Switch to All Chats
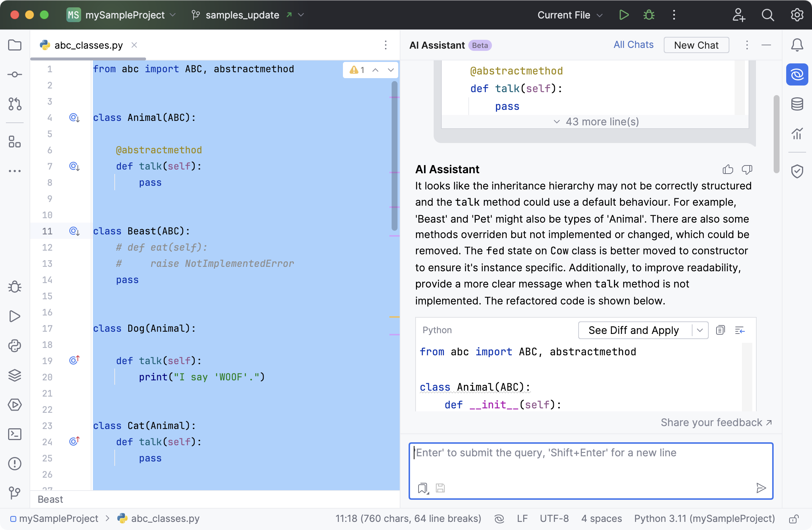Screen dimensions: 812x530 pyautogui.click(x=633, y=45)
